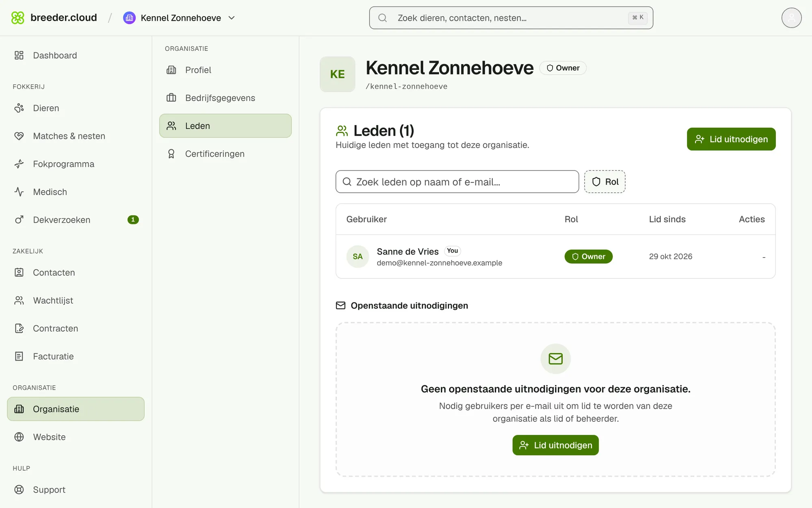Click the Rol column header
This screenshot has height=508, width=812.
point(571,219)
